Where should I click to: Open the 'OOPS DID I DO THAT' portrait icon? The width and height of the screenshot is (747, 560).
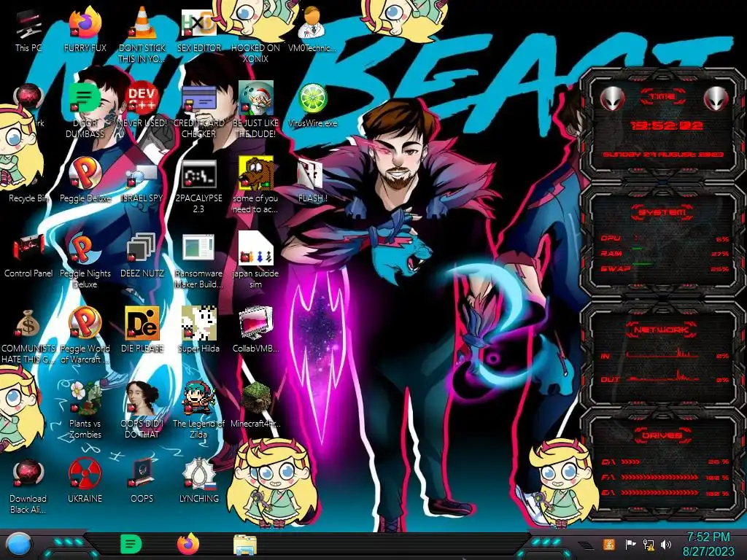tap(142, 411)
